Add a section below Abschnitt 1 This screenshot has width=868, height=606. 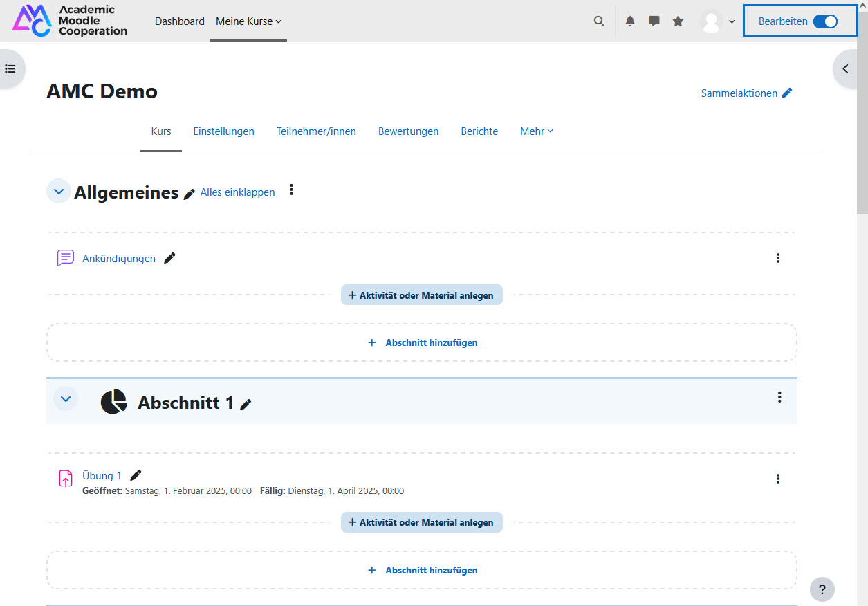pyautogui.click(x=422, y=570)
